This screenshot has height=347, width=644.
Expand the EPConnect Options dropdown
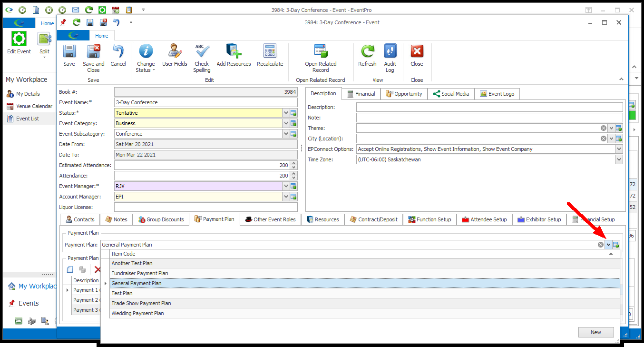click(619, 149)
